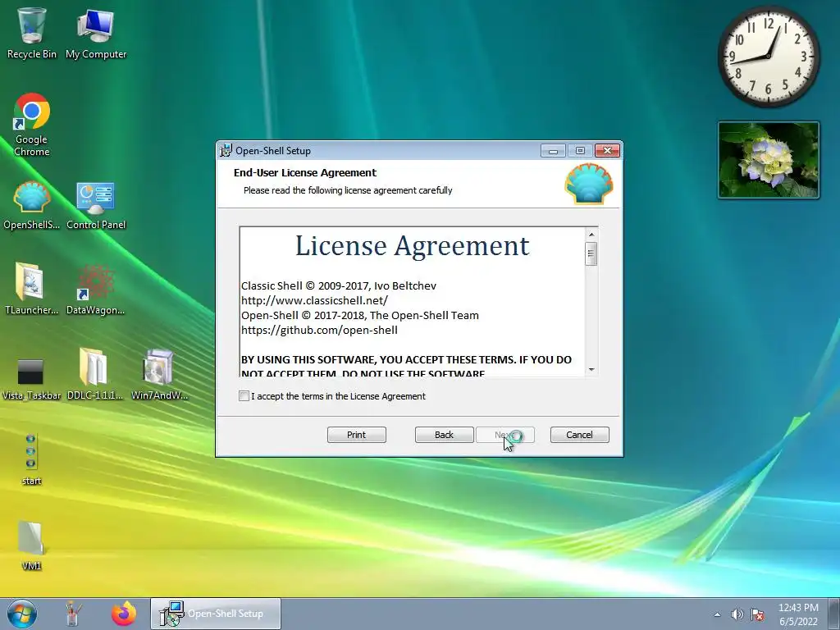
Task: Switch to Open-Shell Setup taskbar button
Action: 216,614
